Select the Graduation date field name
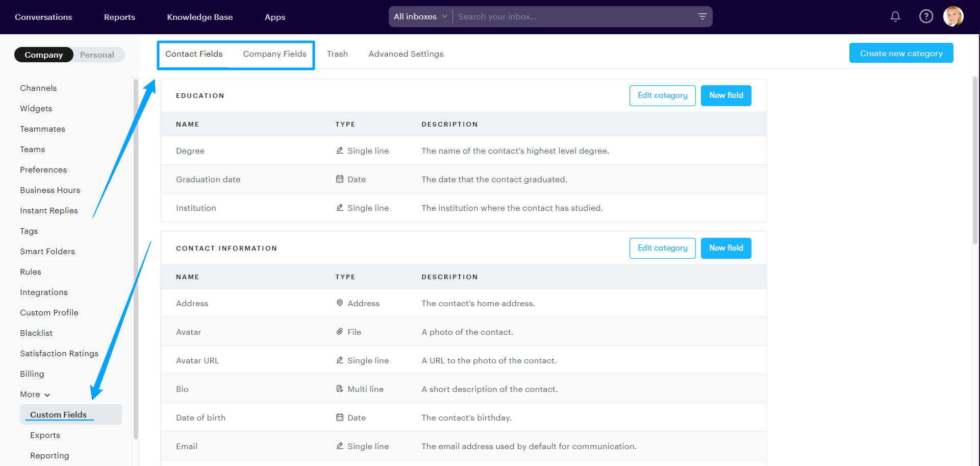Image resolution: width=980 pixels, height=466 pixels. pos(208,179)
